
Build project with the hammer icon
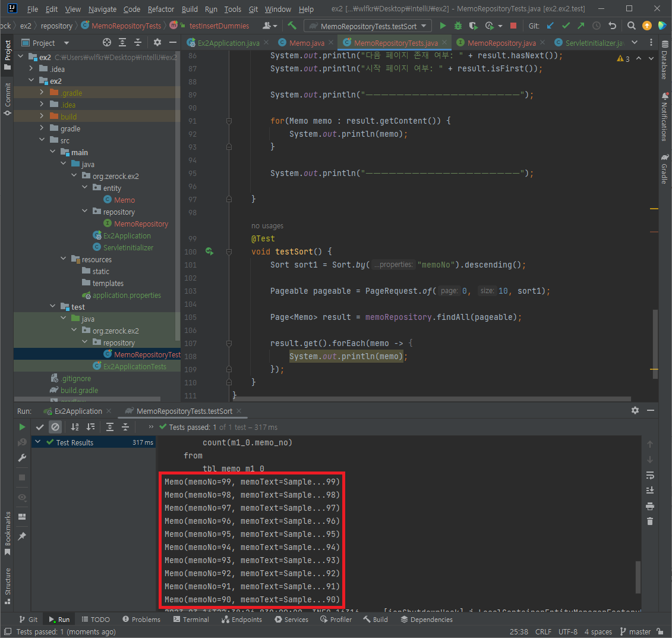pos(292,26)
